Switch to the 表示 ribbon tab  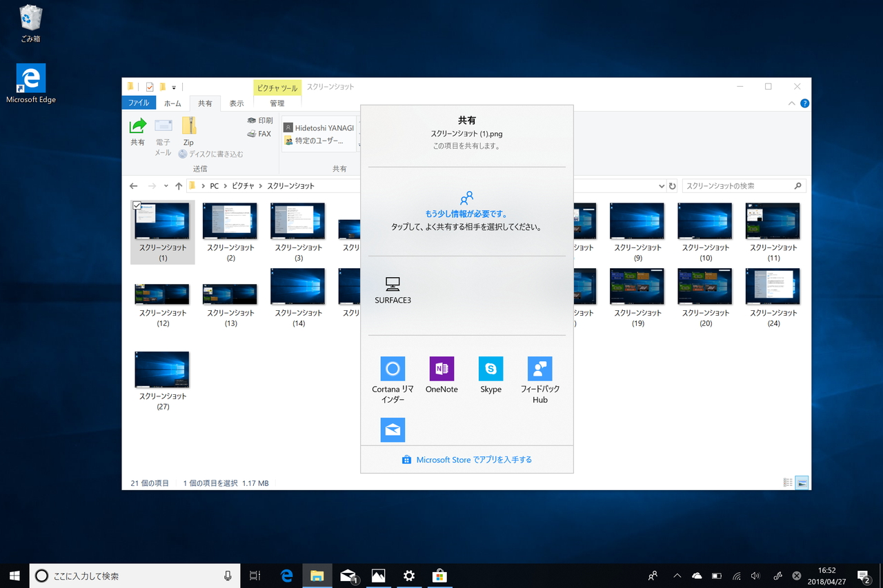tap(237, 103)
